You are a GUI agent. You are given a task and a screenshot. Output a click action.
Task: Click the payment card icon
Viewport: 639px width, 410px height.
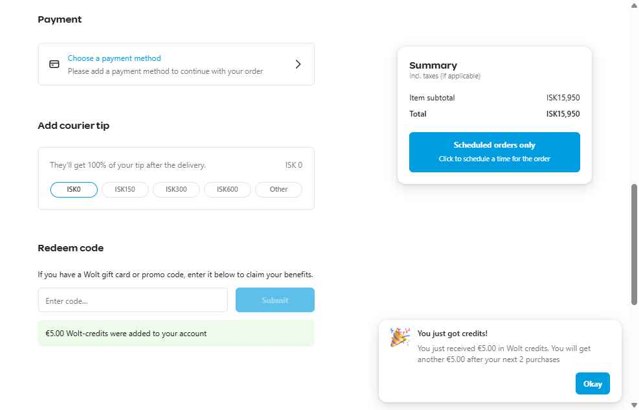pyautogui.click(x=54, y=64)
